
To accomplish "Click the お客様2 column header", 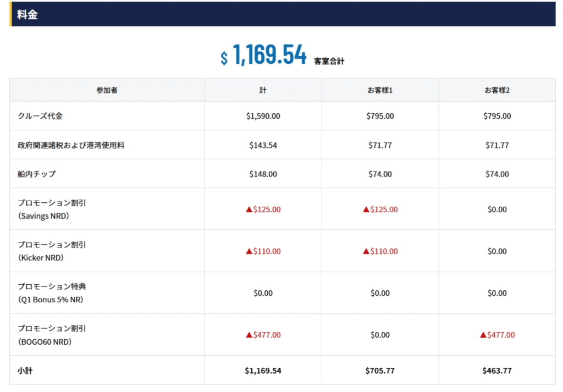I will [497, 90].
